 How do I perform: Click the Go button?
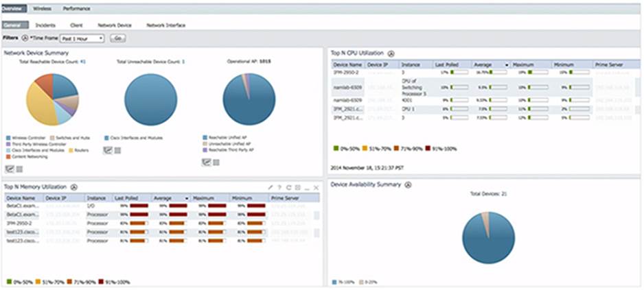[118, 38]
